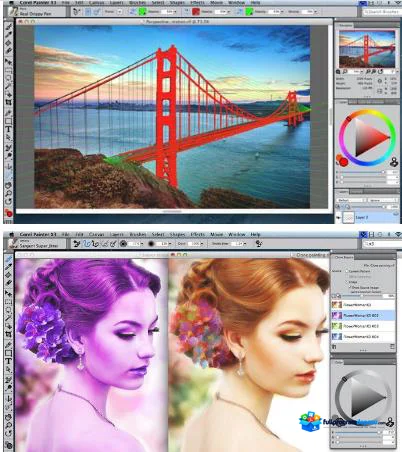Image resolution: width=402 pixels, height=452 pixels.
Task: Open the Default composite method dropdown in Layers
Action: (x=351, y=200)
